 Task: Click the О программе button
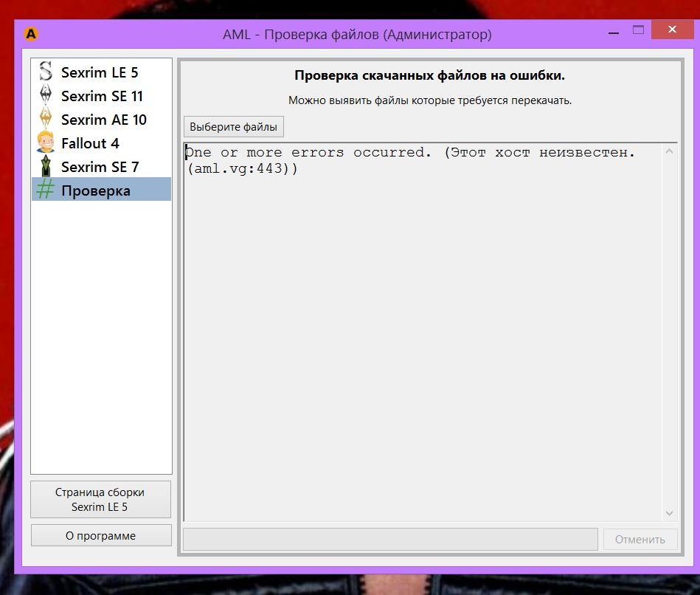tap(100, 536)
